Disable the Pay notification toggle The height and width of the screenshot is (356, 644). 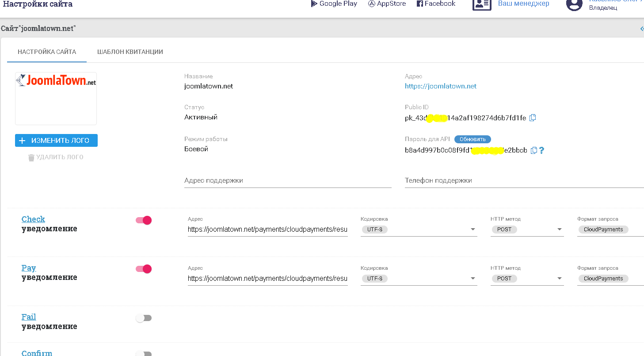click(x=144, y=269)
